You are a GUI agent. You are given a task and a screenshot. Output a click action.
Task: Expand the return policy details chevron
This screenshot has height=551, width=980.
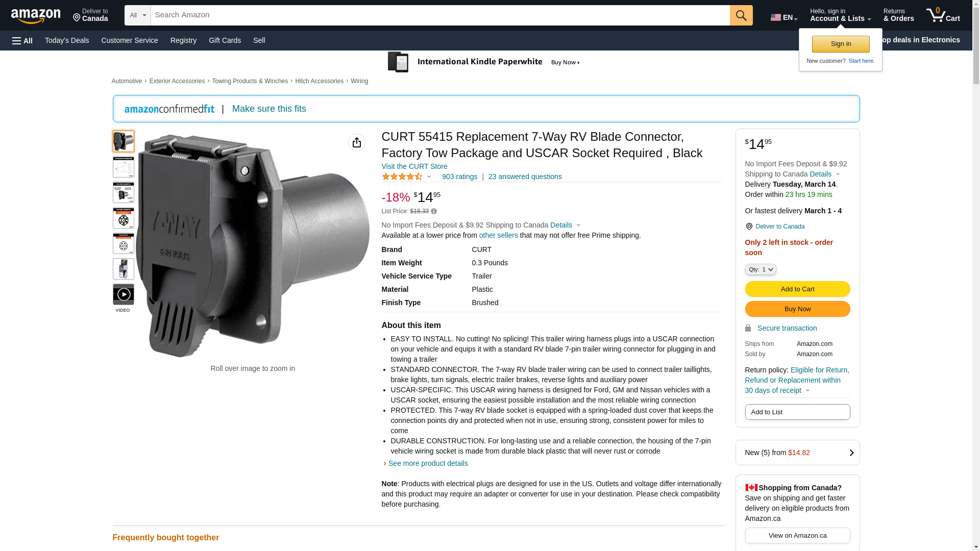(807, 391)
